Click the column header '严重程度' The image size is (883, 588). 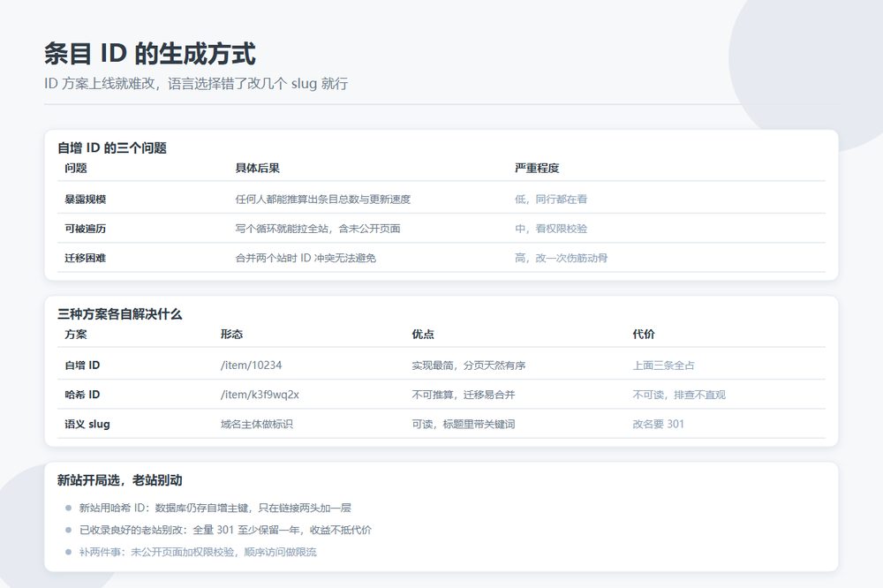point(537,168)
